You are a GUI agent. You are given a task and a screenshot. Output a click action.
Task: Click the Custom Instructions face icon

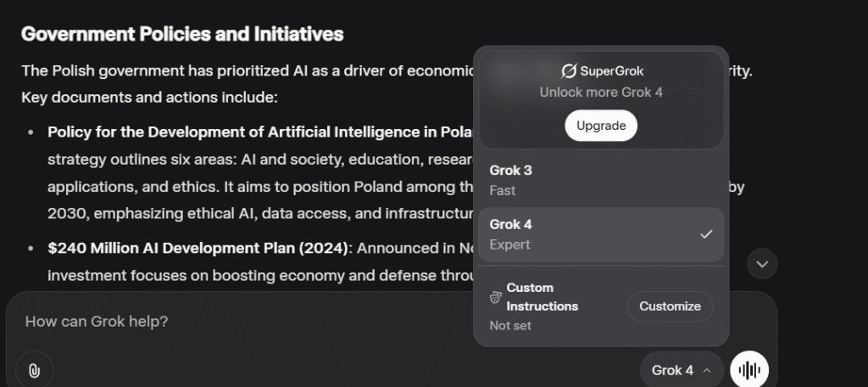tap(496, 298)
